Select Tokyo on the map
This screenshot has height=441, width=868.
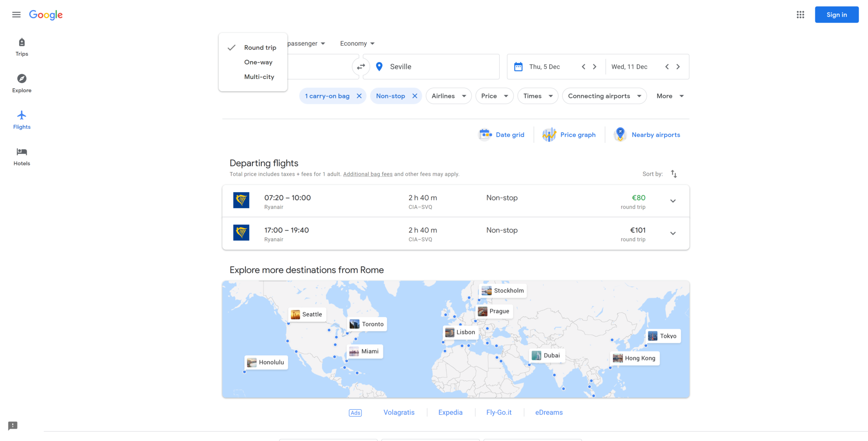(x=663, y=336)
